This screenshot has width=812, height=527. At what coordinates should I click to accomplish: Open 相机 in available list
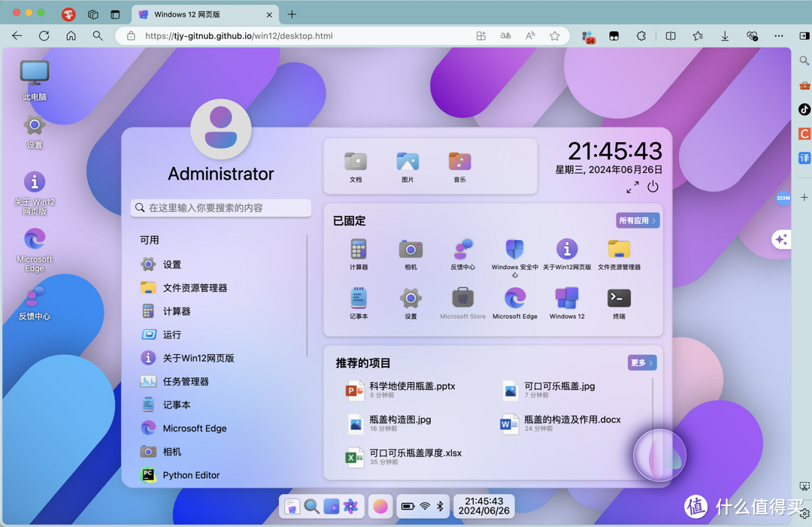click(x=223, y=452)
